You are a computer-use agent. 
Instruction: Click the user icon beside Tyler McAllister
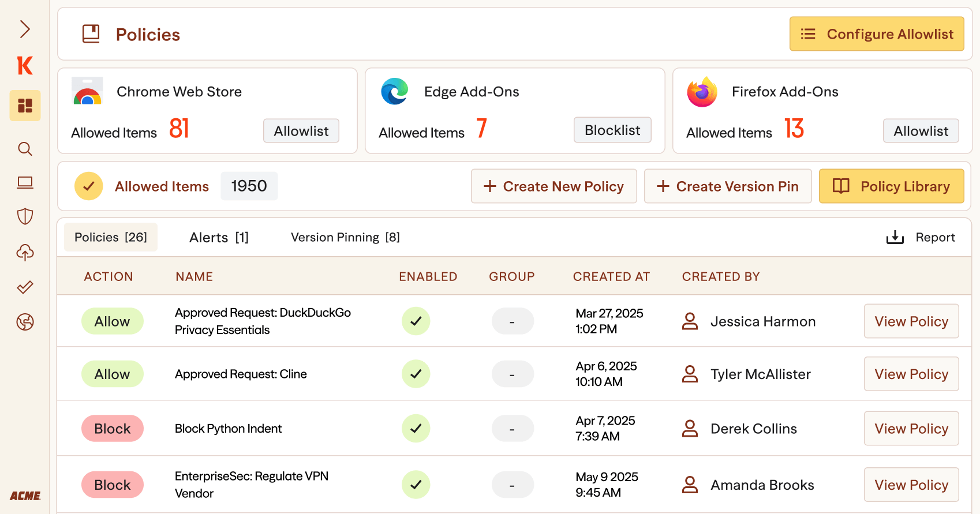coord(690,374)
